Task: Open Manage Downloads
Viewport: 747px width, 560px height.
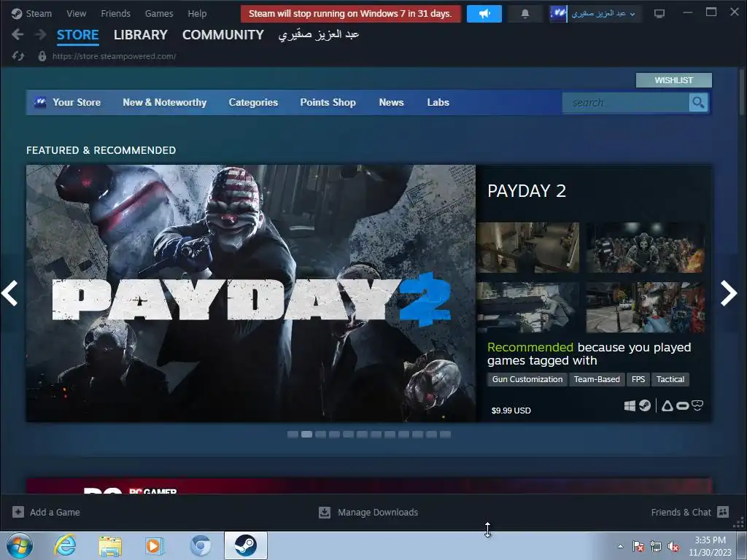Action: point(378,513)
